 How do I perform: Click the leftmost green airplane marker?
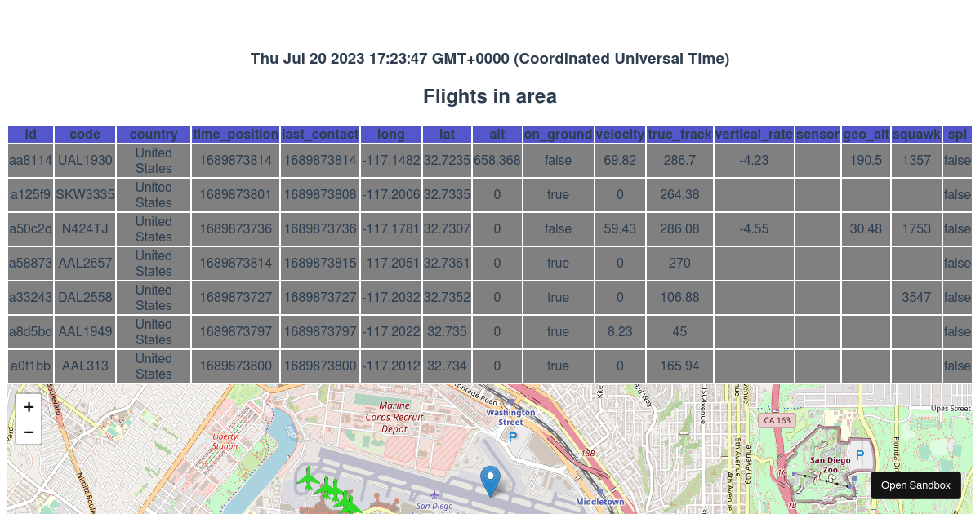click(x=308, y=479)
